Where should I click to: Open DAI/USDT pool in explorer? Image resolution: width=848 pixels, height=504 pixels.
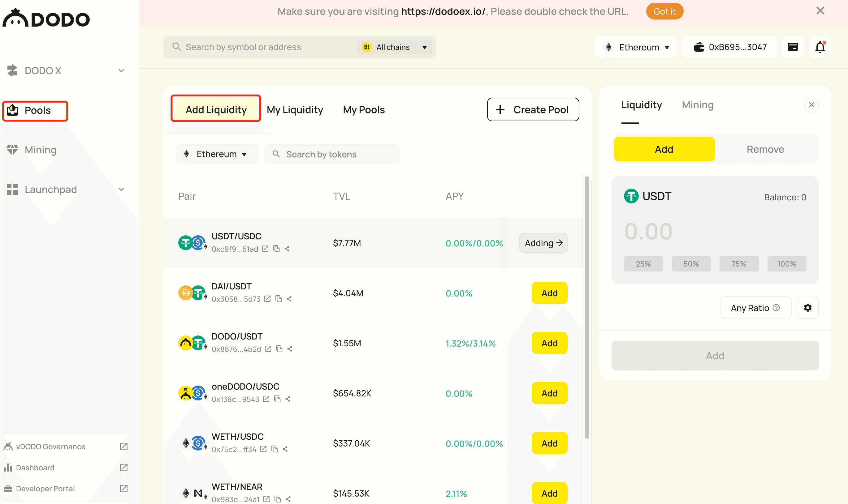[267, 299]
